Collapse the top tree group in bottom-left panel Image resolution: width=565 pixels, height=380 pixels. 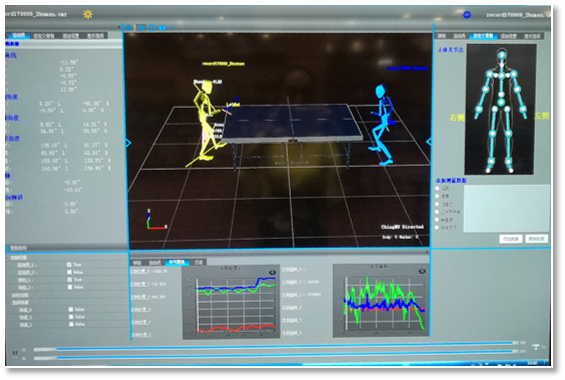point(8,258)
